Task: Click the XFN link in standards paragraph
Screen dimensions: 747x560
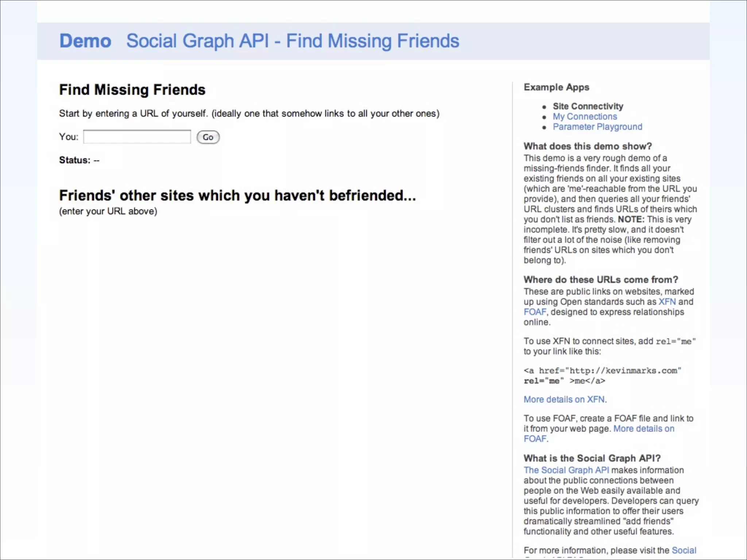Action: click(x=667, y=302)
